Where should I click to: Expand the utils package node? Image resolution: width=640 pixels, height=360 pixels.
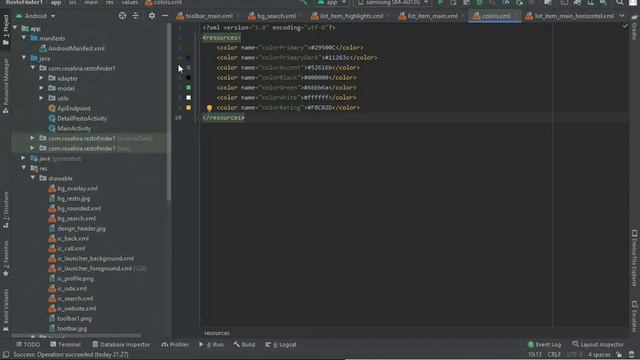click(x=42, y=98)
